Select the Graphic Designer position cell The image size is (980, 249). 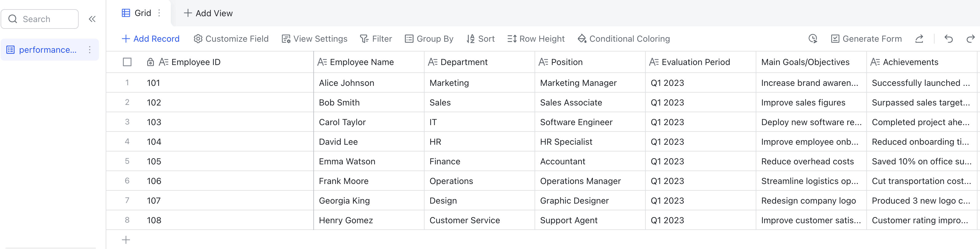point(590,201)
